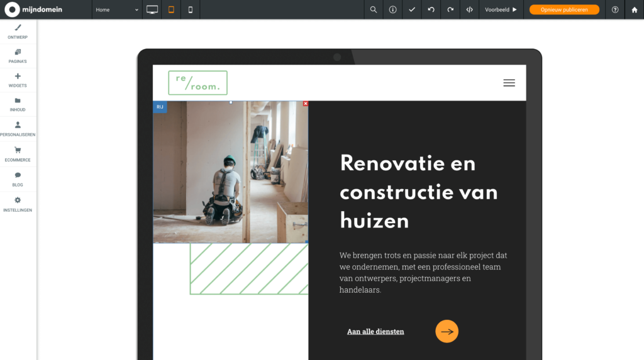This screenshot has height=360, width=644.
Task: Switch to mobile preview mode
Action: [x=190, y=9]
